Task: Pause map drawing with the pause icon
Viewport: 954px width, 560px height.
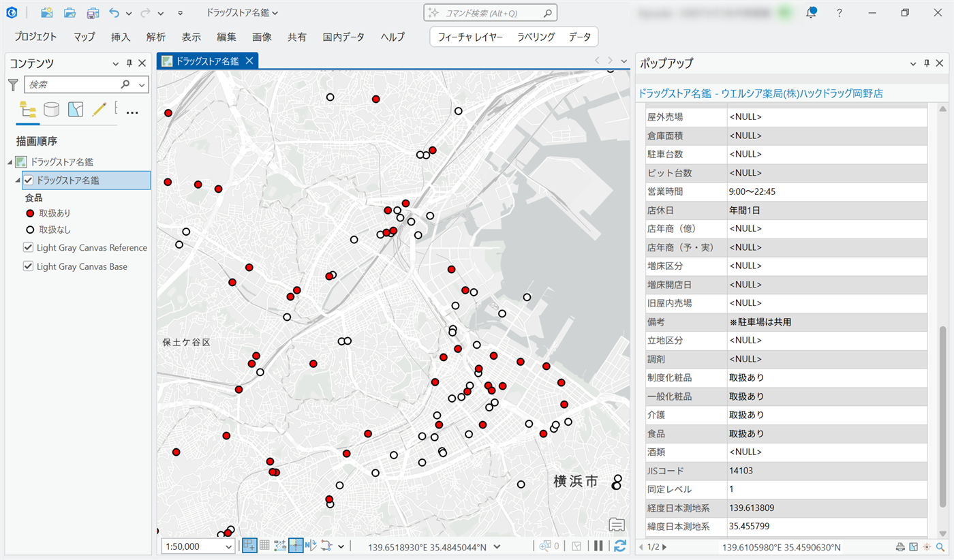Action: pyautogui.click(x=598, y=546)
